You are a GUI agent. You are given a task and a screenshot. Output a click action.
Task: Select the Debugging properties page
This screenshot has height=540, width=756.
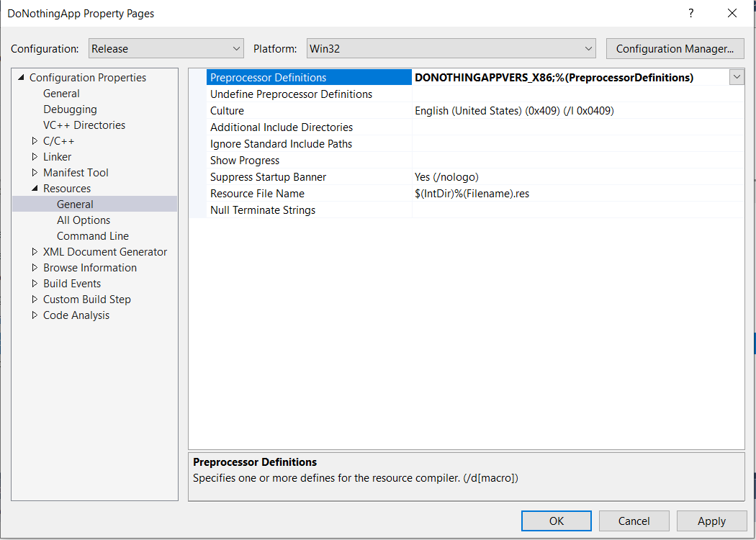[x=70, y=109]
